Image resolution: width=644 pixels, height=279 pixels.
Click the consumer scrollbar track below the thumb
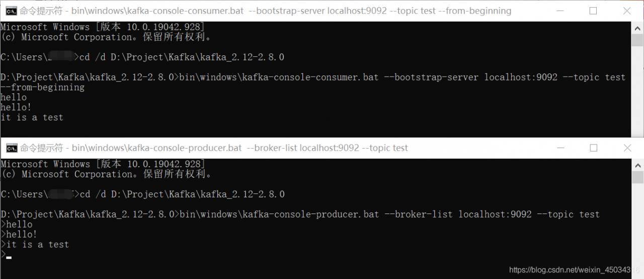pos(637,91)
